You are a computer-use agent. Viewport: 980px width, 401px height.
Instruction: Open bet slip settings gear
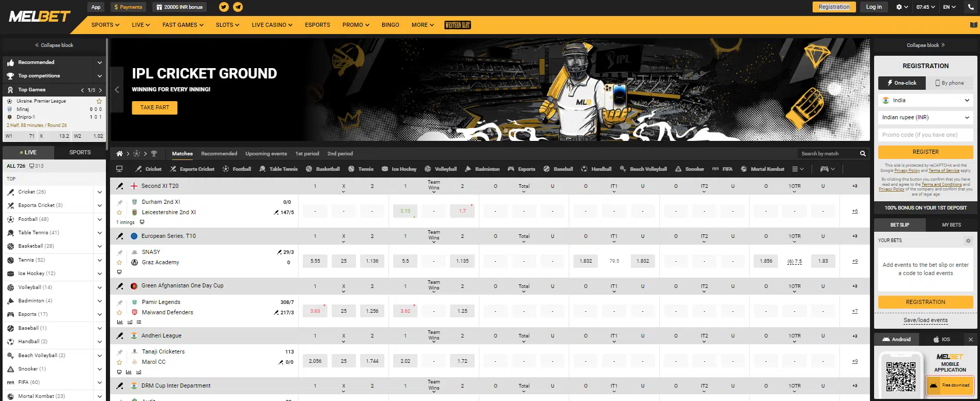click(968, 240)
